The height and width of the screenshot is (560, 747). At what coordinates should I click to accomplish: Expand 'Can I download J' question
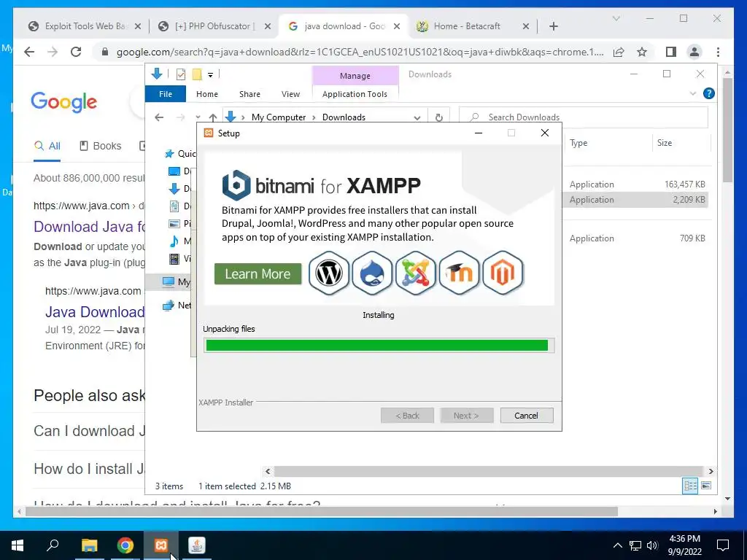[x=90, y=431]
